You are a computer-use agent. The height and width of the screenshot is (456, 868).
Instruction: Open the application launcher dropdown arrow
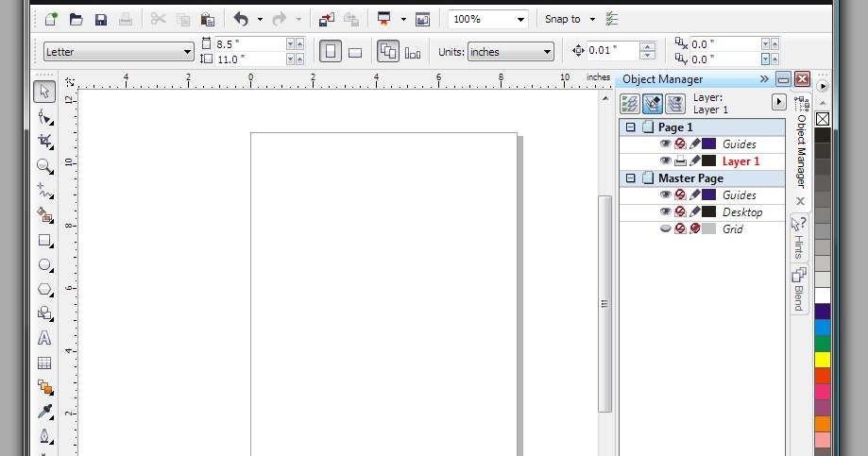[403, 20]
